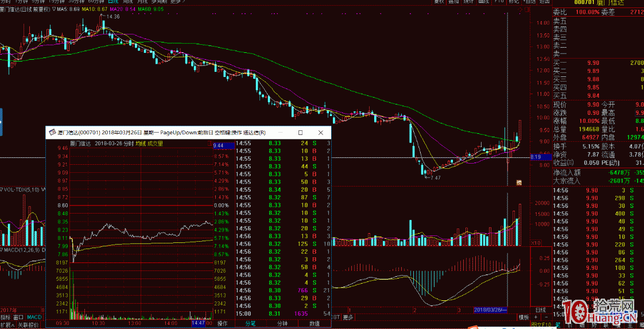644x329 pixels.
Task: Close the 厦门信达 intraday popup window
Action: point(320,133)
